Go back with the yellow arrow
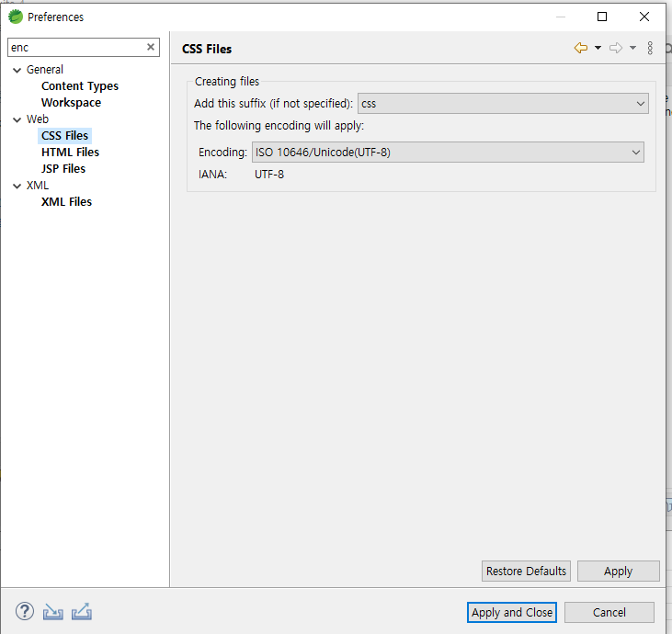 (581, 48)
